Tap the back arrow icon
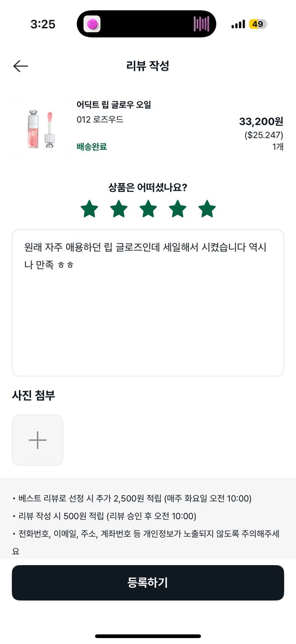Screen dimensions: 296x644 point(21,66)
